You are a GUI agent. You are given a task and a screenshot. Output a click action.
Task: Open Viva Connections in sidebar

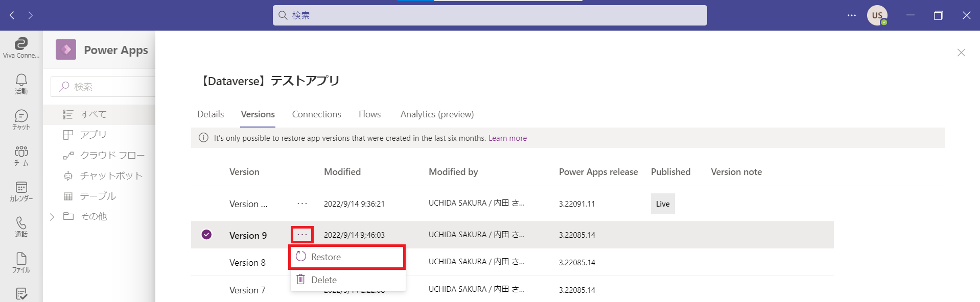point(21,47)
